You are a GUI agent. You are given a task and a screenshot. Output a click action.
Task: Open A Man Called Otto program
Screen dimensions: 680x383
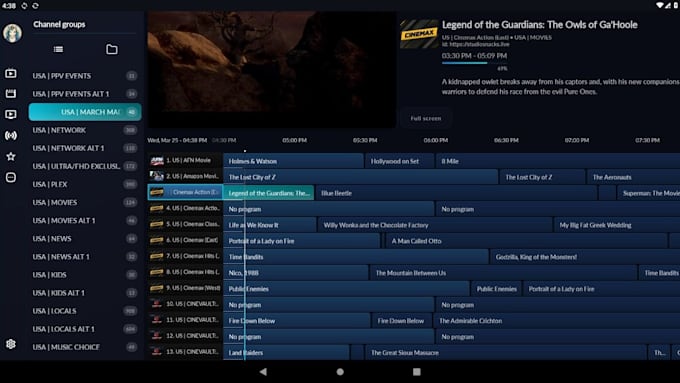(x=526, y=241)
